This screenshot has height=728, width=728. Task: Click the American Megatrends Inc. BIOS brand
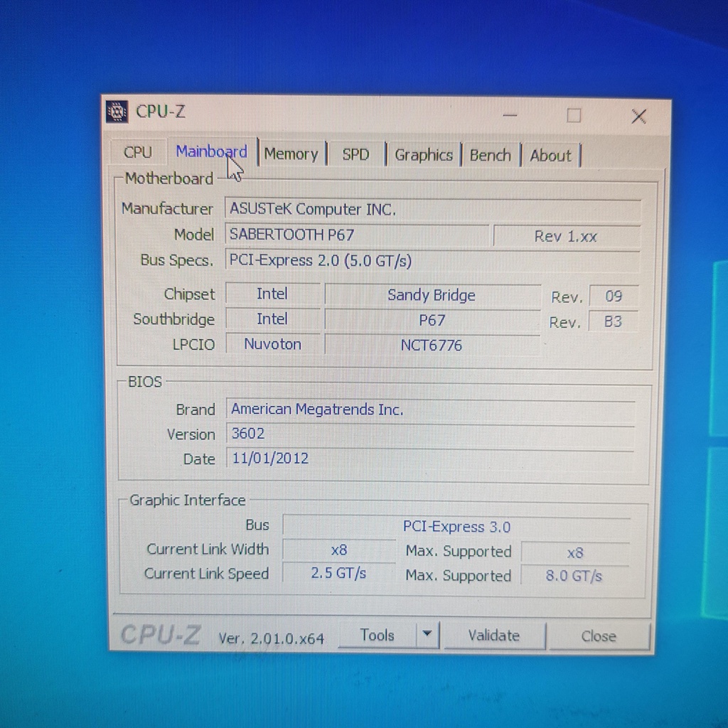(x=431, y=409)
